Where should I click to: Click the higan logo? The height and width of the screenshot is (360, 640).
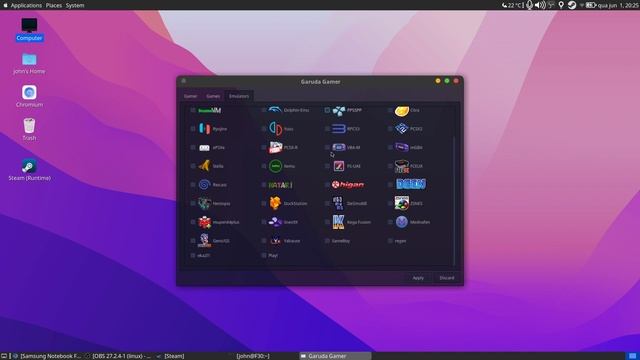pos(348,184)
